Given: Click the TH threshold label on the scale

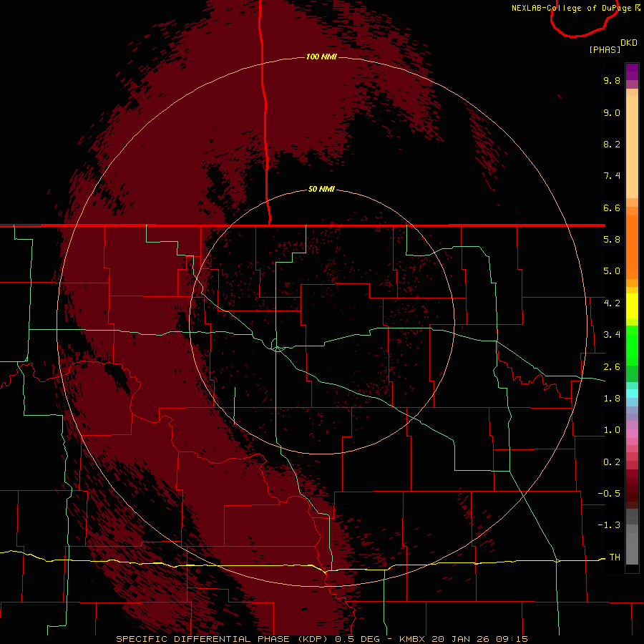Looking at the screenshot, I should (615, 557).
